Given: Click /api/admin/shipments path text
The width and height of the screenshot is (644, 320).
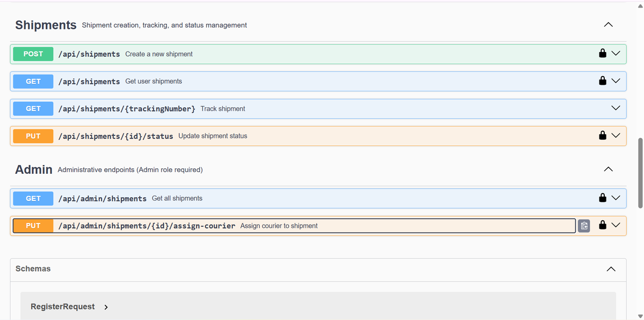Looking at the screenshot, I should point(102,198).
